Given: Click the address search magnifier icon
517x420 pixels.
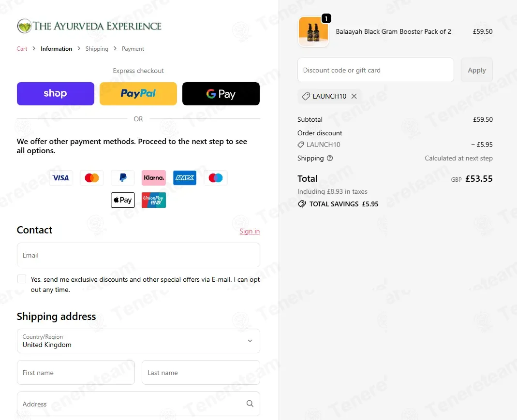Looking at the screenshot, I should tap(250, 404).
